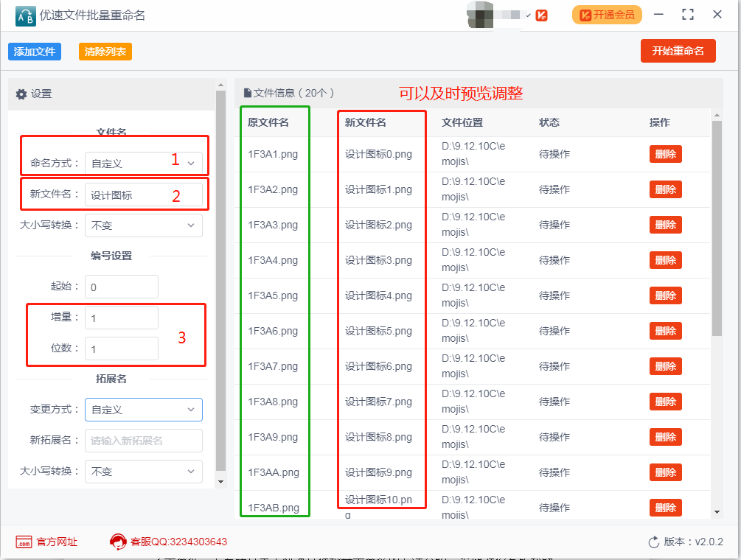
Task: Select file name 1F3A5.png
Action: click(x=273, y=295)
